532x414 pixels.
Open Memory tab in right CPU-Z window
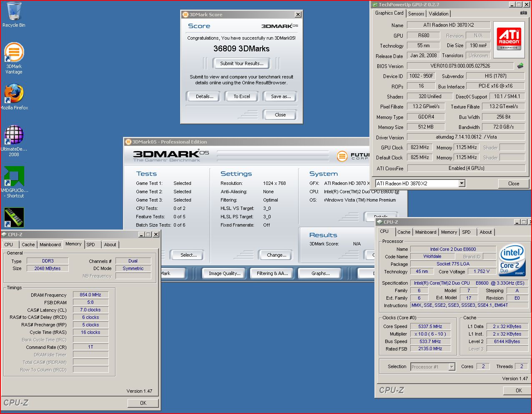point(449,232)
